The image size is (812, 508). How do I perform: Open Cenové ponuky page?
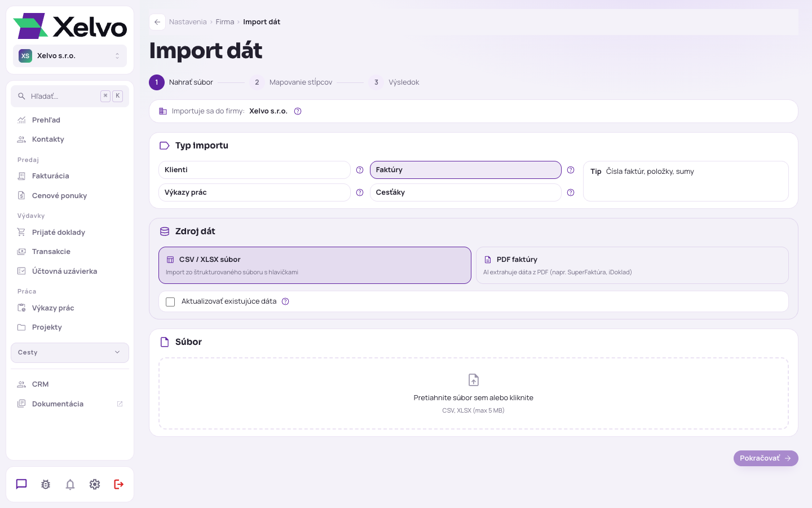[70, 196]
